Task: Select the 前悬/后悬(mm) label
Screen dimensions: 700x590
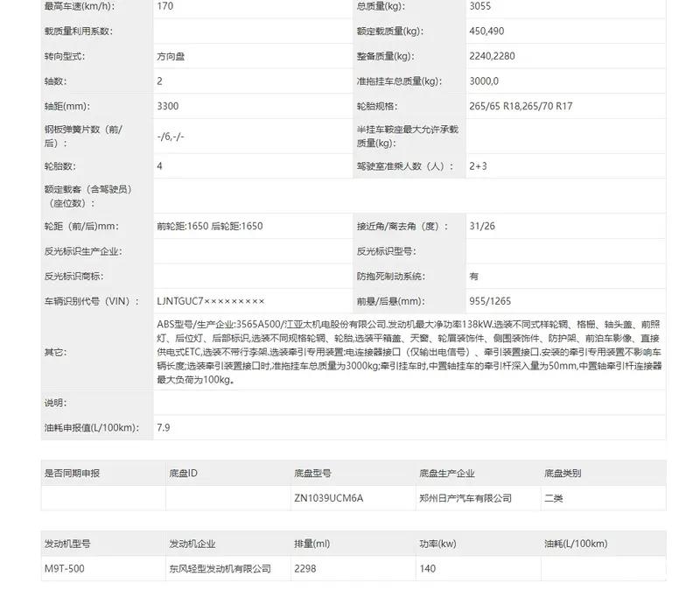Action: (x=390, y=301)
